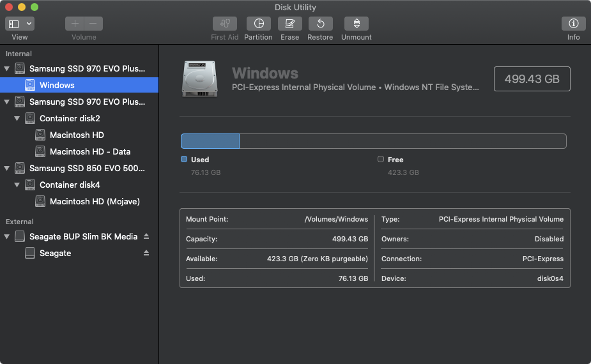Collapse second Samsung SSD 970 EVO Plus disk
The image size is (591, 364).
coord(7,102)
